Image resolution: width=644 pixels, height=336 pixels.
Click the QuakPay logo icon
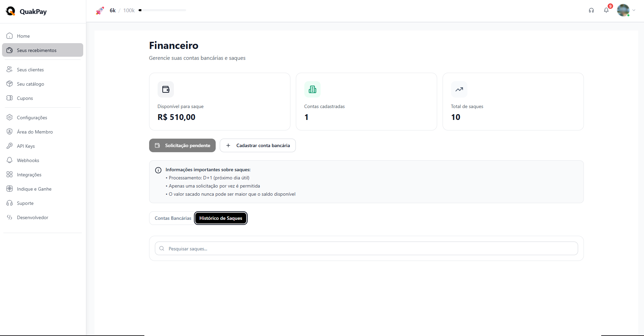(x=11, y=11)
